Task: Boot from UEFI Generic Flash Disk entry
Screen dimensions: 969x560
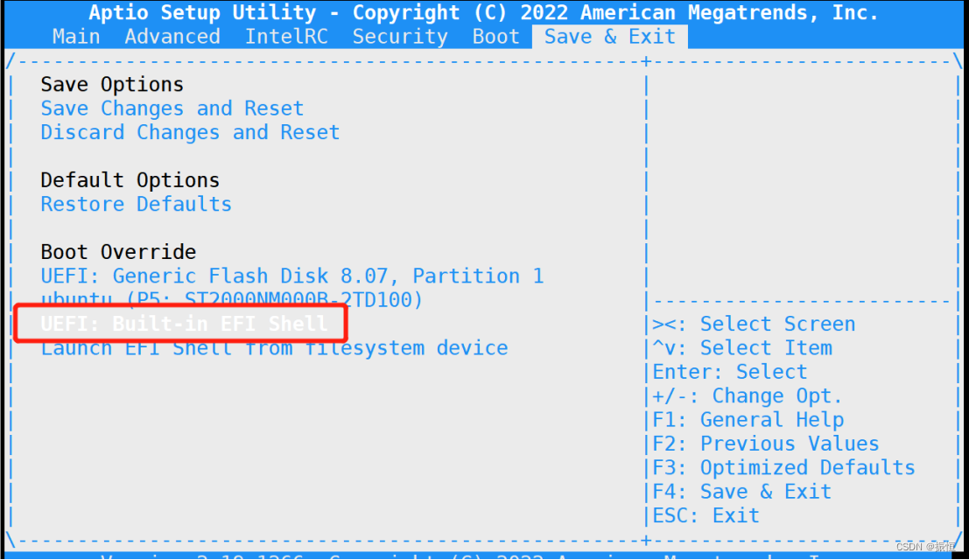Action: (x=292, y=276)
